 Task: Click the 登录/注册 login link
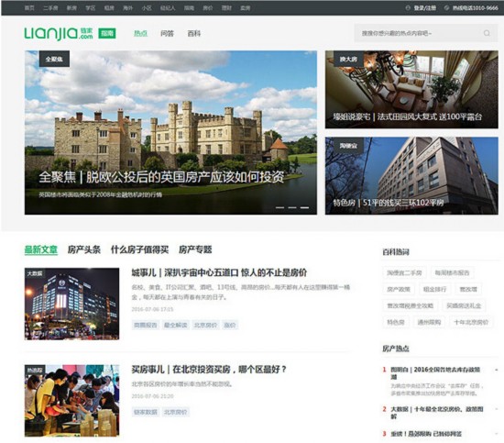(424, 7)
